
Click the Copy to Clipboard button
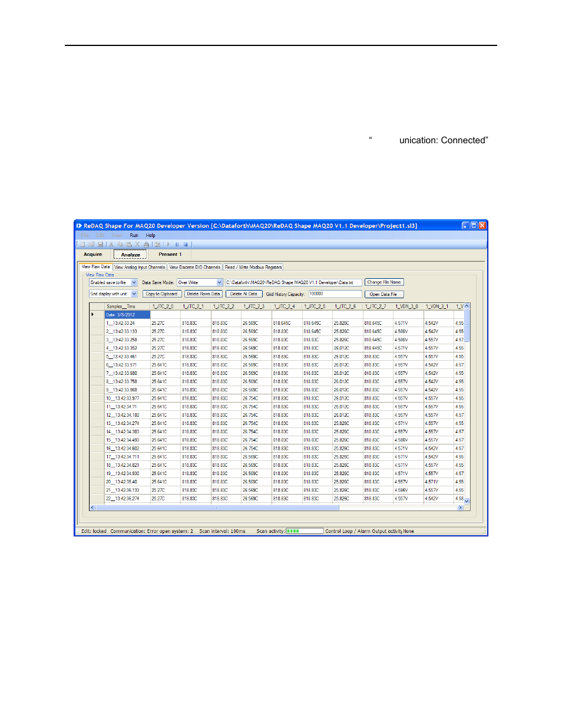click(x=161, y=294)
